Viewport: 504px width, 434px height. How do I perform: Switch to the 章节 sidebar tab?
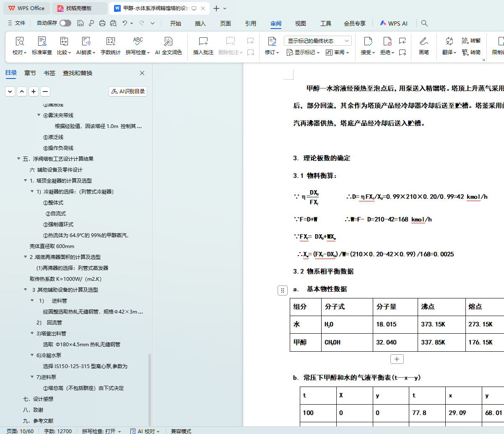point(30,73)
